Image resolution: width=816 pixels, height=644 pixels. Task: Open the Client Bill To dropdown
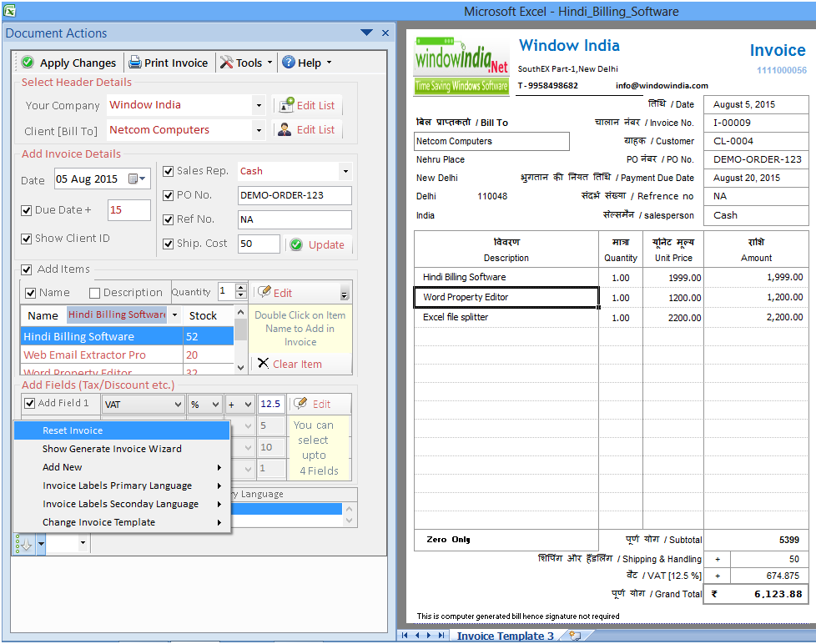pyautogui.click(x=259, y=129)
